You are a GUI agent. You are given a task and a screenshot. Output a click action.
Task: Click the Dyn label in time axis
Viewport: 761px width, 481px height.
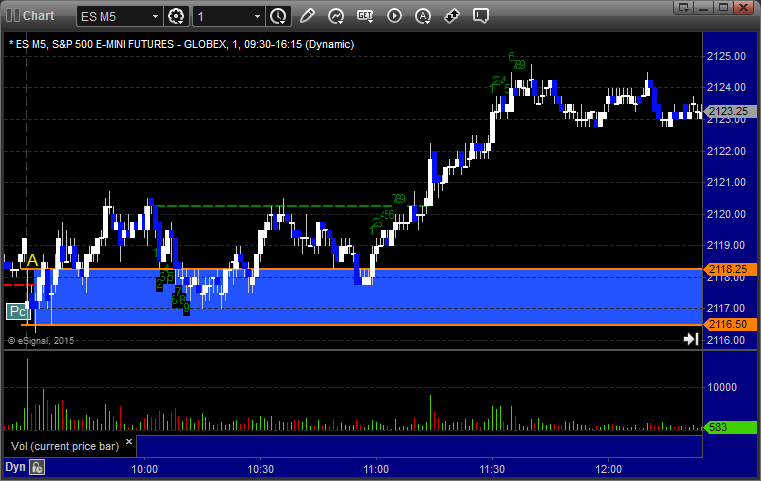click(15, 467)
